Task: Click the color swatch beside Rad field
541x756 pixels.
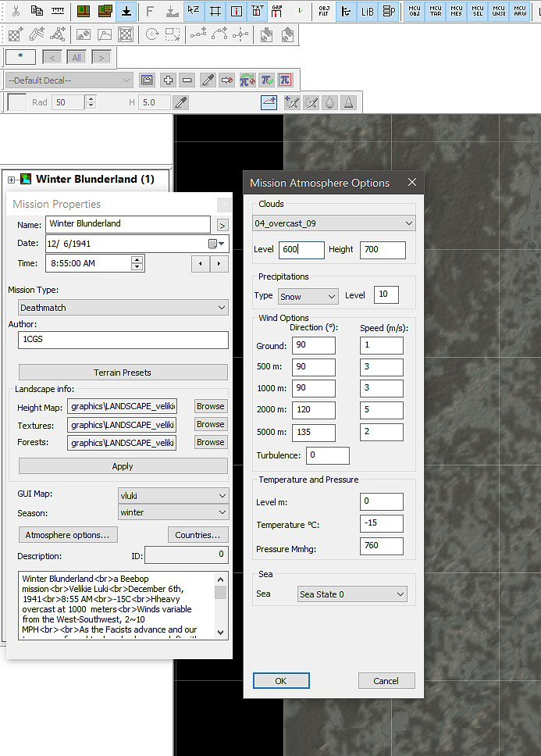Action: (x=17, y=102)
